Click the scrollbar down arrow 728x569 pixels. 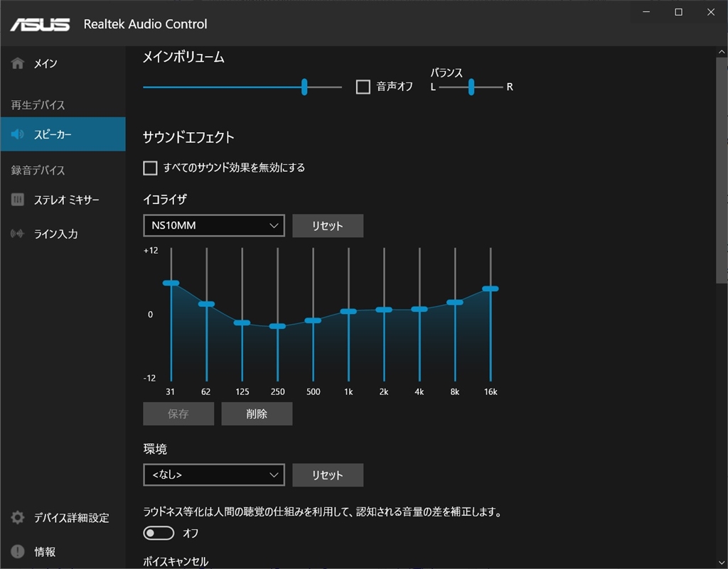(722, 563)
